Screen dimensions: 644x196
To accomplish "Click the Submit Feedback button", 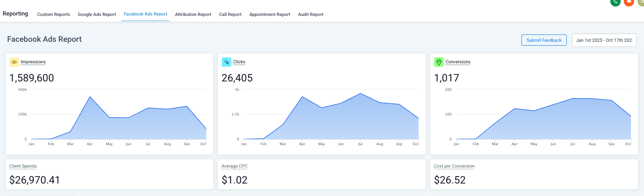I will coord(544,40).
